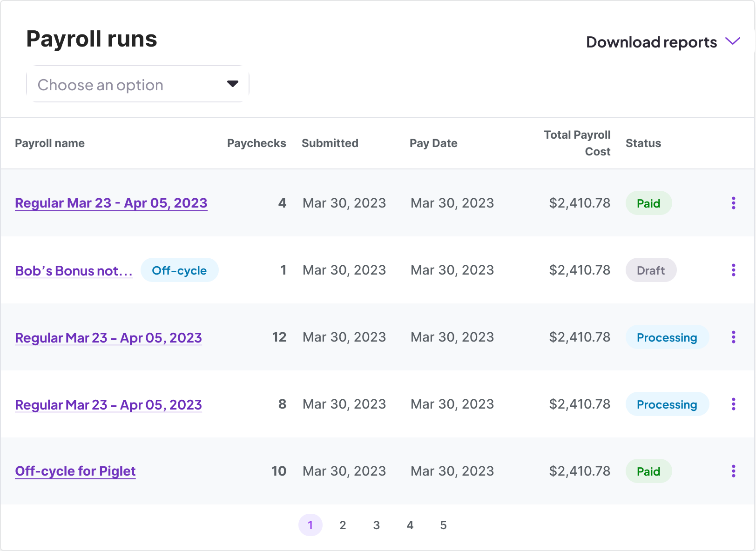
Task: Click the dropdown caret arrow in filter box
Action: pos(233,84)
